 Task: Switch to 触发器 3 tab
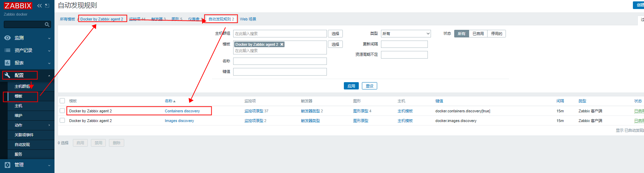159,19
